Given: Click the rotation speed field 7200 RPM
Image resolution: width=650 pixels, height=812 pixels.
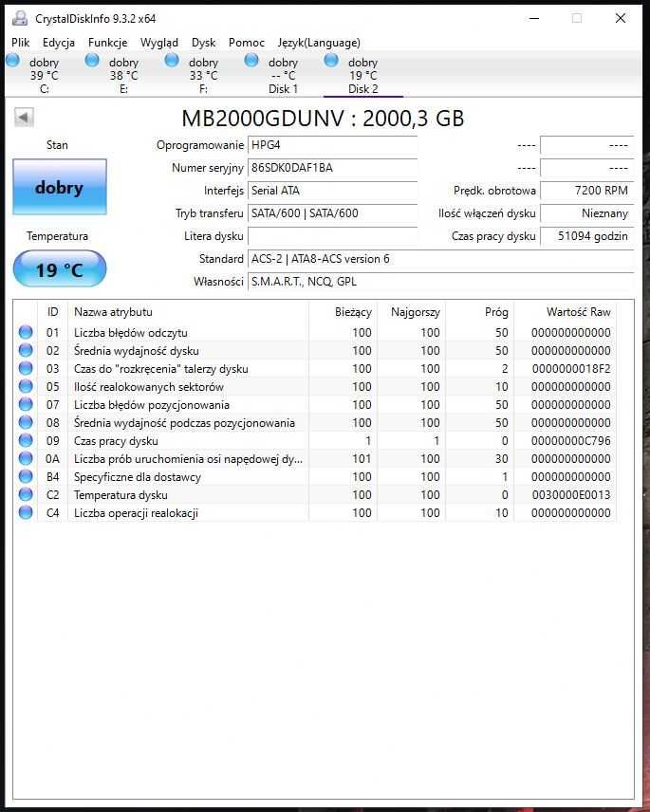Looking at the screenshot, I should tap(586, 191).
